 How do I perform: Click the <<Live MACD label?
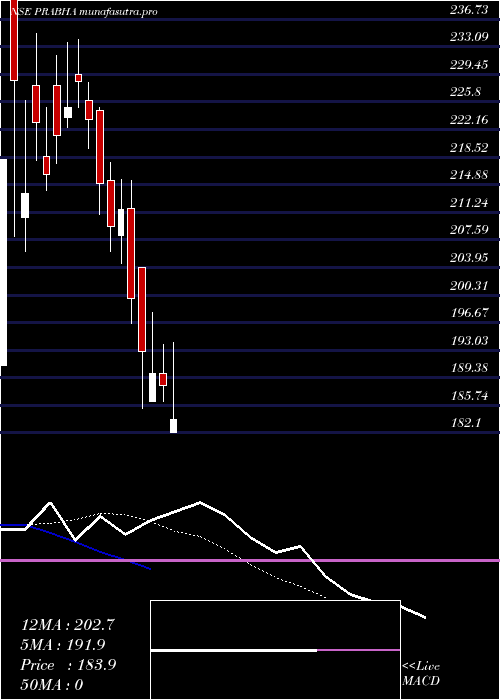pyautogui.click(x=421, y=674)
